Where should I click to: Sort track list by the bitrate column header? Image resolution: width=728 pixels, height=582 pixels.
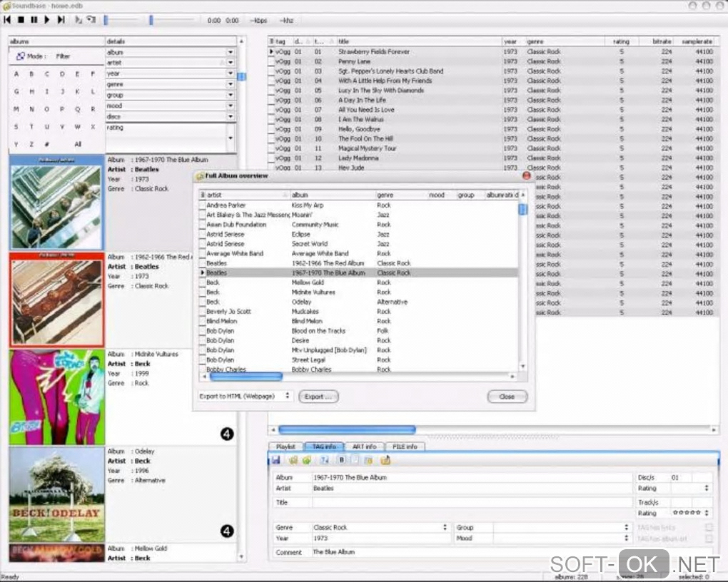pos(657,41)
